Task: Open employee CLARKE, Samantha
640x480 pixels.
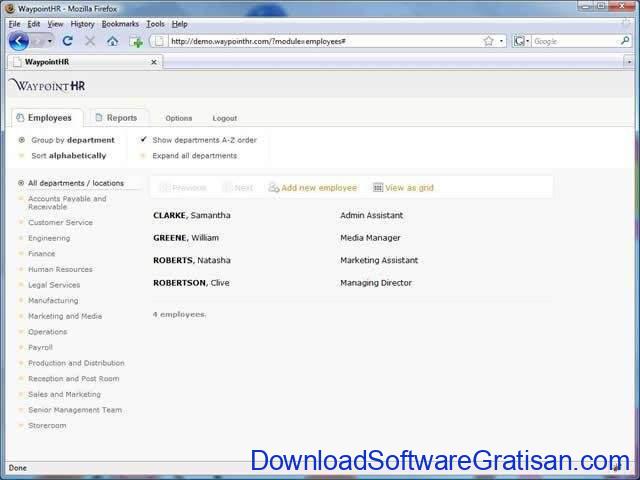Action: coord(191,215)
